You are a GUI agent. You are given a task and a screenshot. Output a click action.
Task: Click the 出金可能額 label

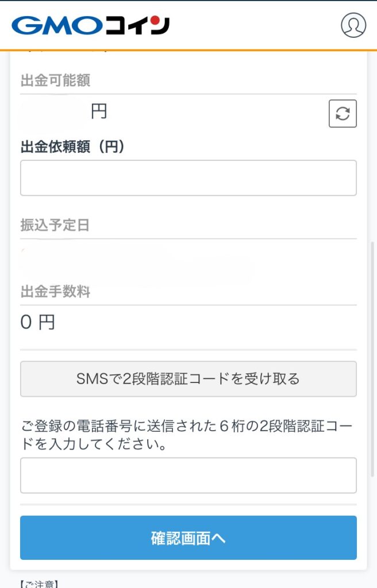tap(55, 81)
